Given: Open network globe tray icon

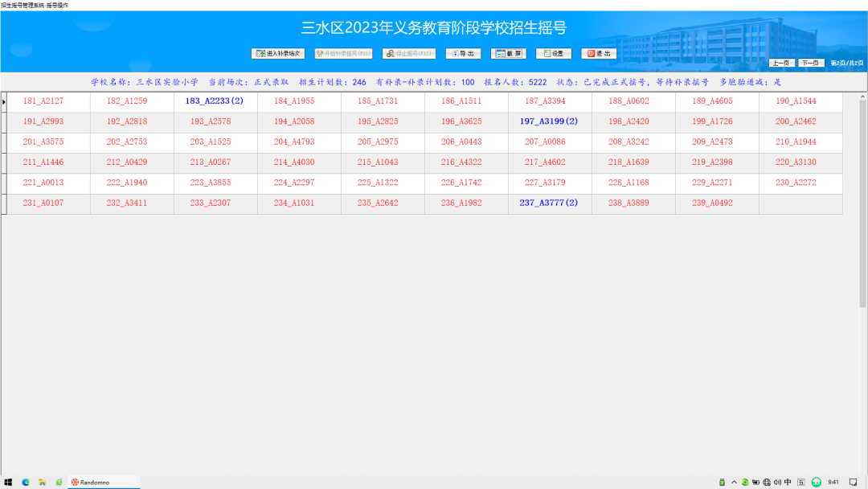Looking at the screenshot, I should [767, 483].
